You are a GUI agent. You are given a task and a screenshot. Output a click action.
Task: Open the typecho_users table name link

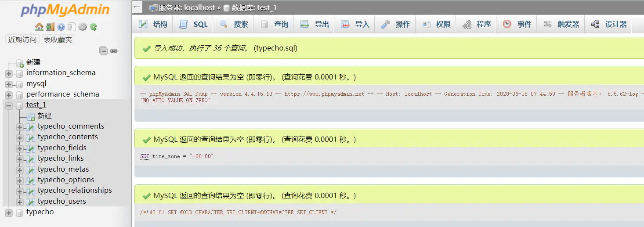[62, 202]
